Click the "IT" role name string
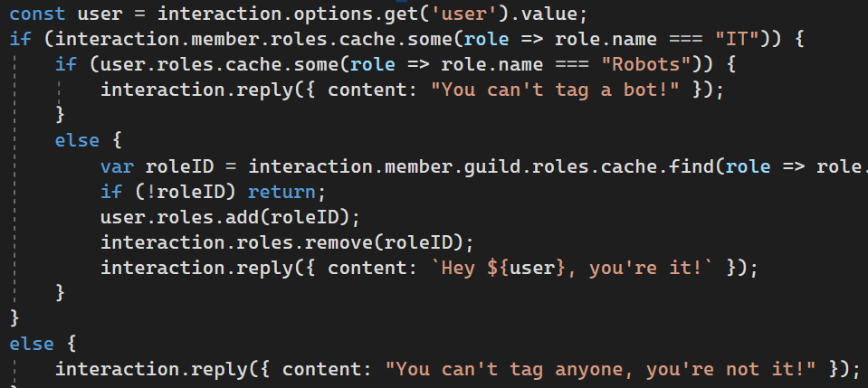868x388 pixels. point(733,39)
